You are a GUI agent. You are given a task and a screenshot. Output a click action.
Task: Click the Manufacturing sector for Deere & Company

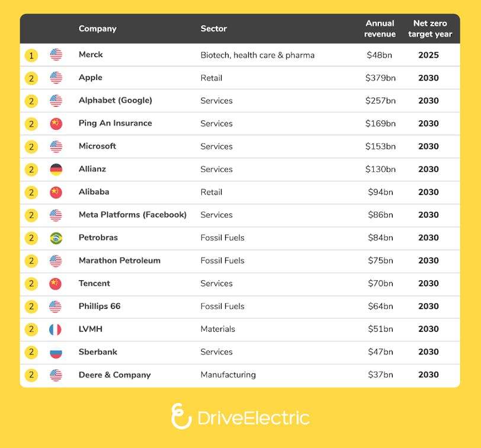point(228,375)
